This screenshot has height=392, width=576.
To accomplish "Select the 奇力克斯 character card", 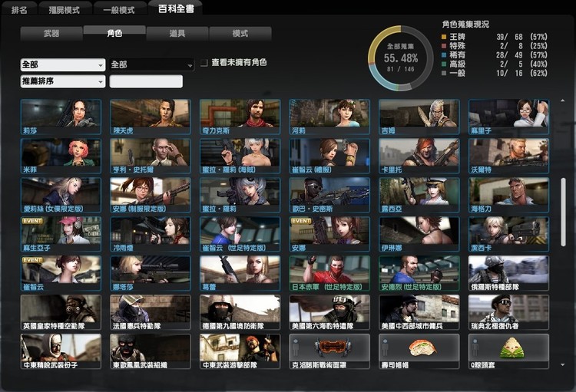I will click(x=240, y=117).
